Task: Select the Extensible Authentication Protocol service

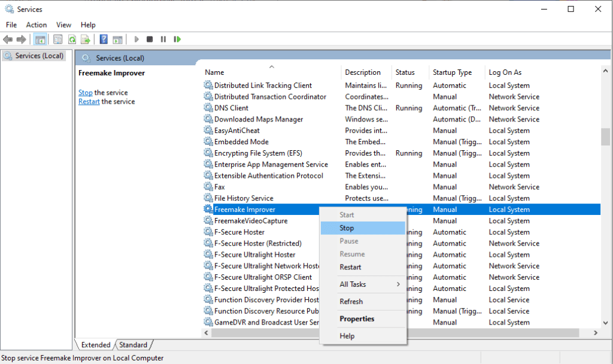Action: pos(401,175)
